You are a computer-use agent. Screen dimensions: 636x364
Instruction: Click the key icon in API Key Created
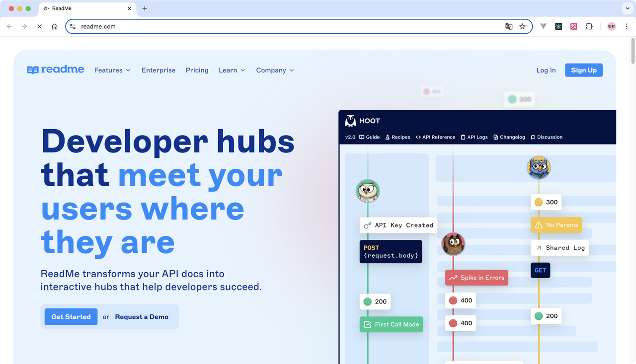pyautogui.click(x=368, y=225)
